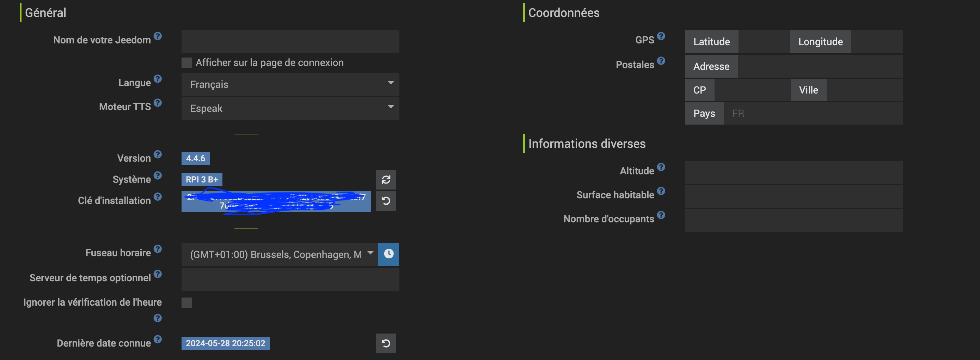980x360 pixels.
Task: Focus the Adresse input field
Action: coord(820,66)
